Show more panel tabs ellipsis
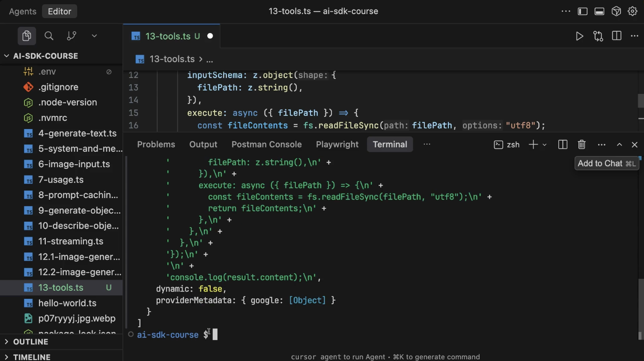644x361 pixels. click(x=427, y=144)
